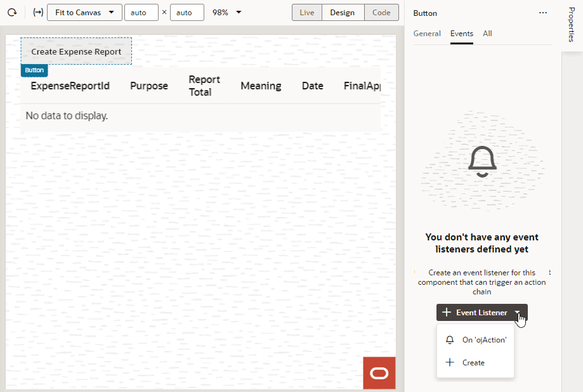Choose On 'ojAction' from the menu
583x392 pixels.
[476, 340]
